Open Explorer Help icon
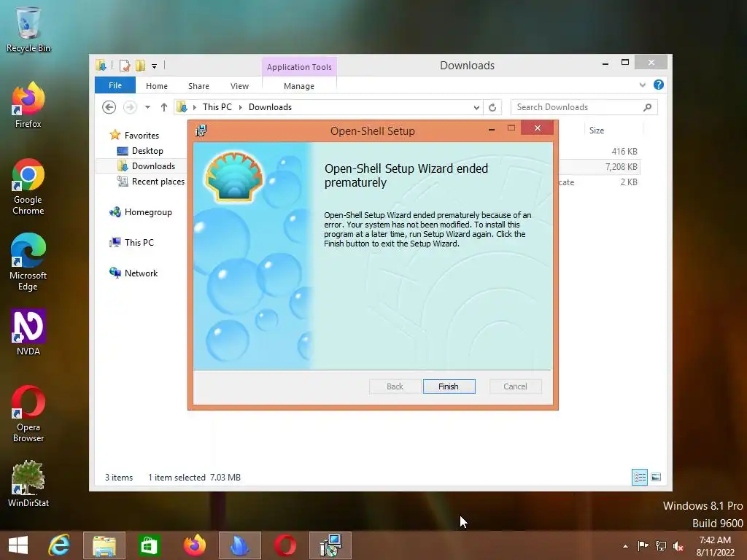Viewport: 747px width, 560px height. (659, 85)
